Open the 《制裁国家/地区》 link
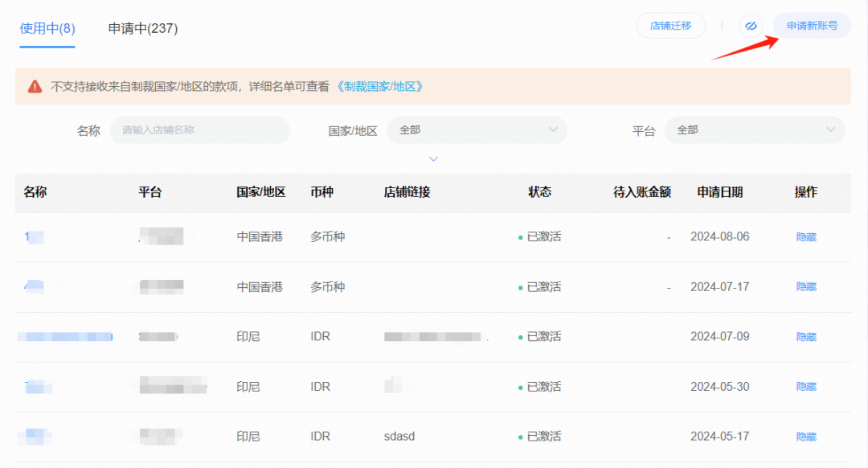868x468 pixels. 379,86
